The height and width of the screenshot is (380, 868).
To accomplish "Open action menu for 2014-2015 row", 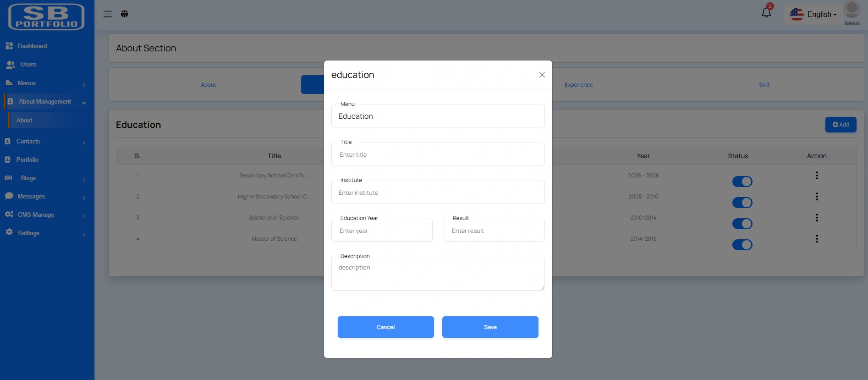I will (x=817, y=239).
